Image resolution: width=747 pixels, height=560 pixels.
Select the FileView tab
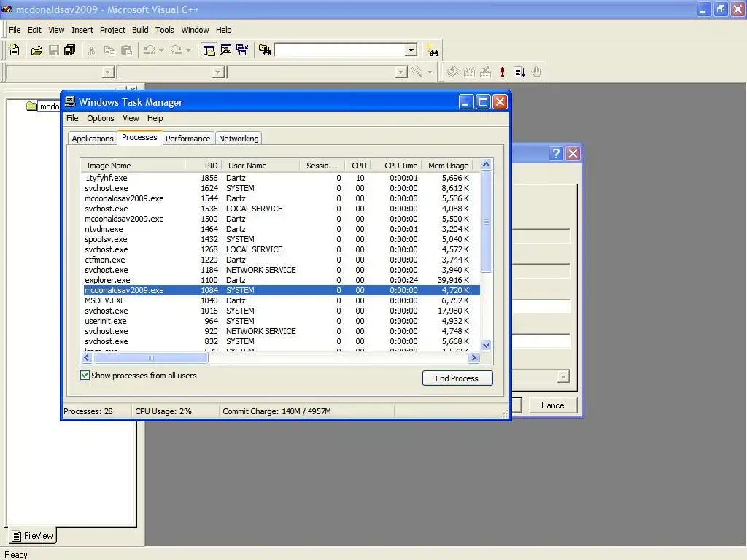[x=32, y=536]
